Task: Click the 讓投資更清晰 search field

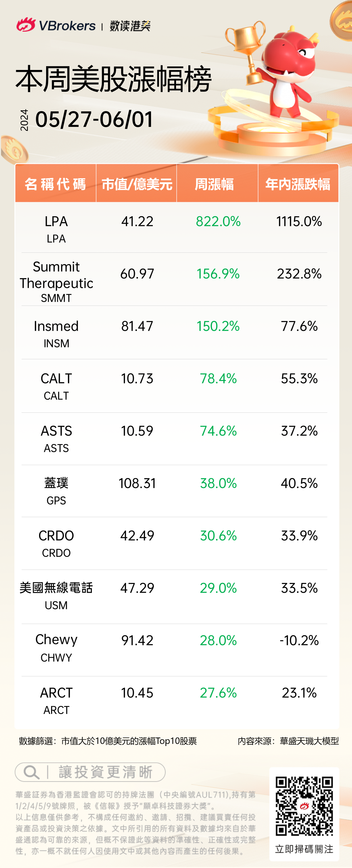Action: 105,772
